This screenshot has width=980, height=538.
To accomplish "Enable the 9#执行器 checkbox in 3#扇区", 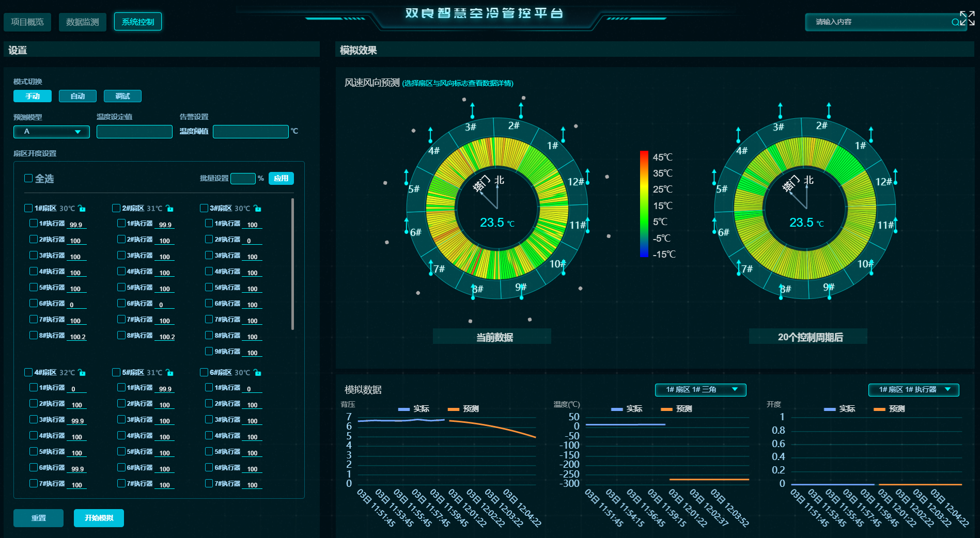I will click(209, 351).
